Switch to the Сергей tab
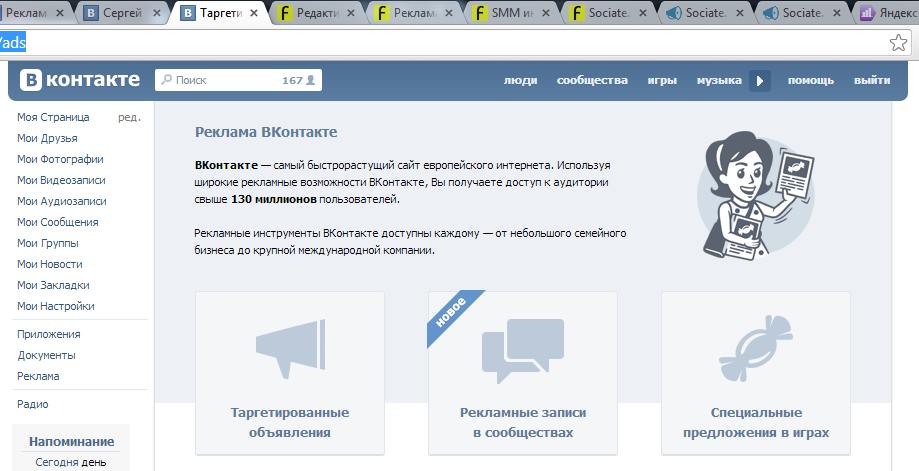 122,13
